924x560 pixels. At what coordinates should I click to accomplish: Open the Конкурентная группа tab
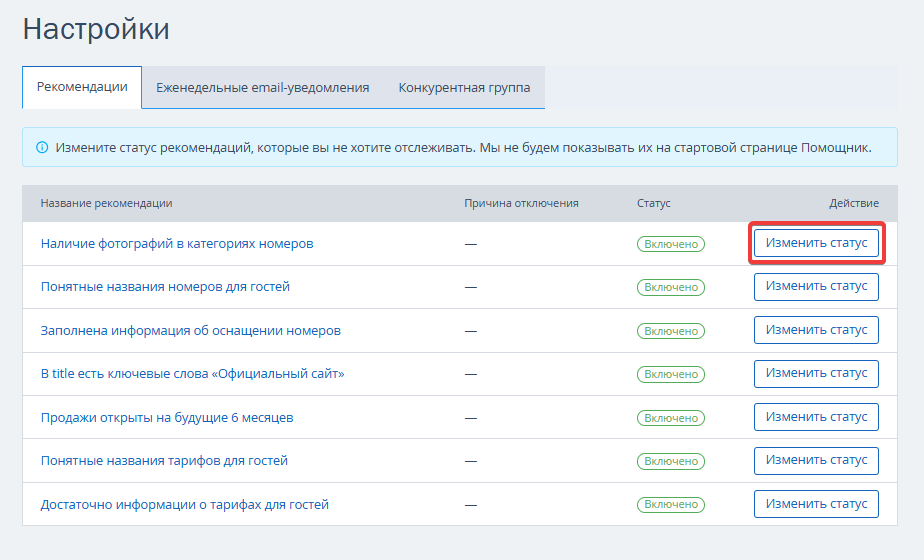[x=464, y=88]
